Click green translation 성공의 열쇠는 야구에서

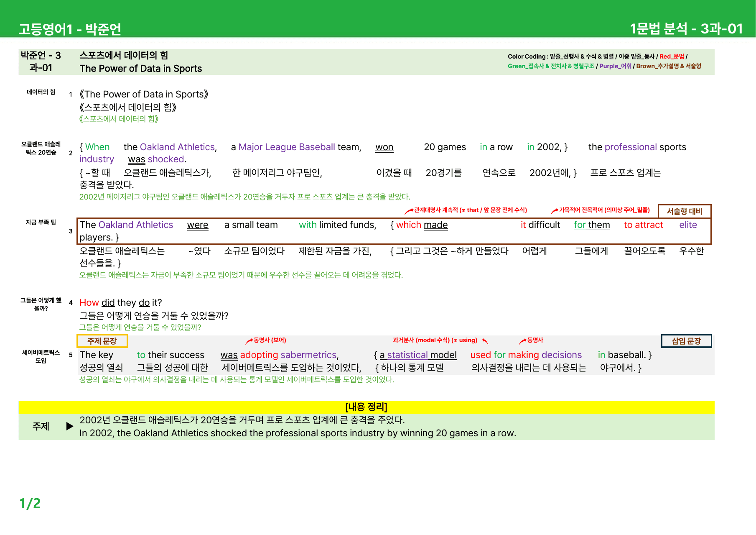pyautogui.click(x=237, y=379)
